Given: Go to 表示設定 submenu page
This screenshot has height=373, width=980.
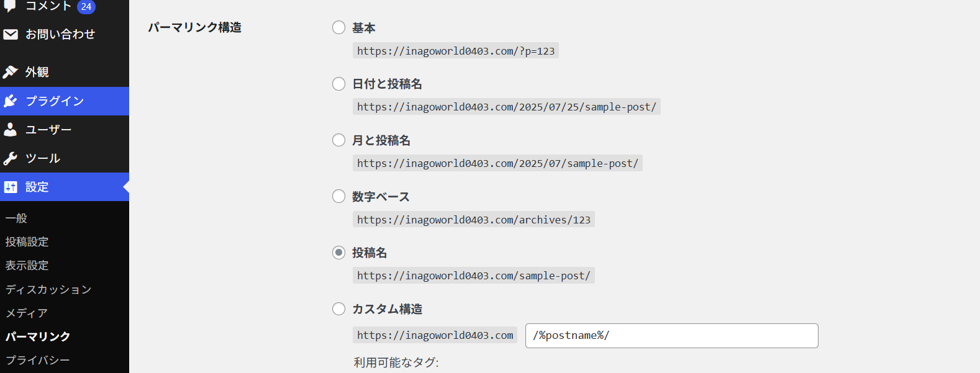Looking at the screenshot, I should click(27, 266).
